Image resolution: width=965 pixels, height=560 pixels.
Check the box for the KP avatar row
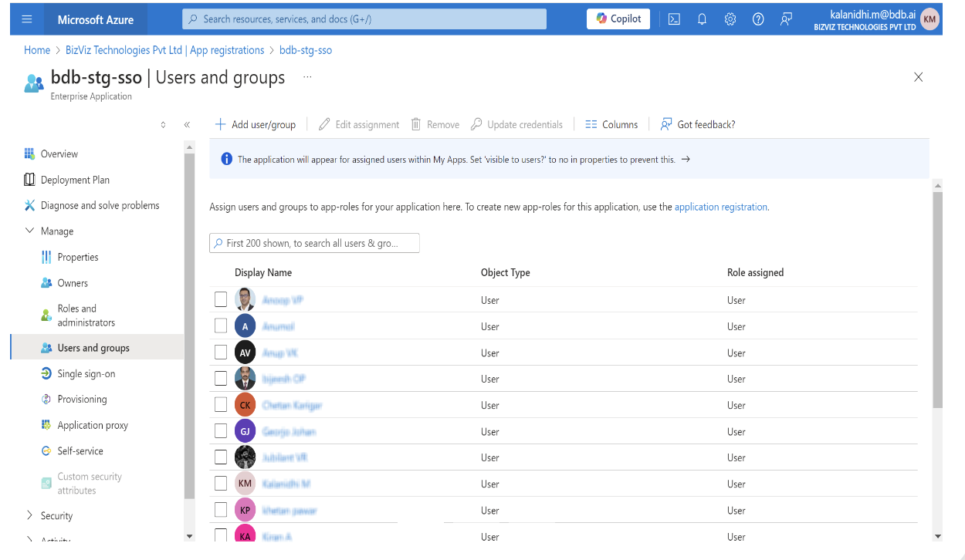click(x=221, y=509)
